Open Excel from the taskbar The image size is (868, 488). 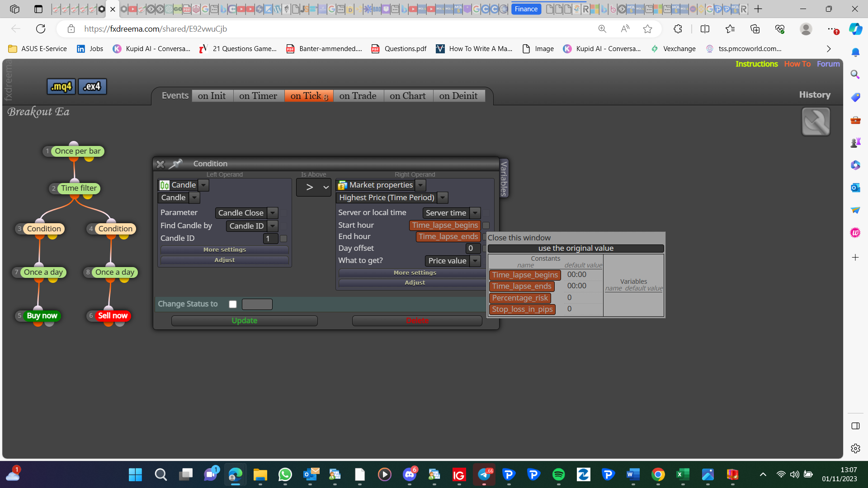pos(683,474)
